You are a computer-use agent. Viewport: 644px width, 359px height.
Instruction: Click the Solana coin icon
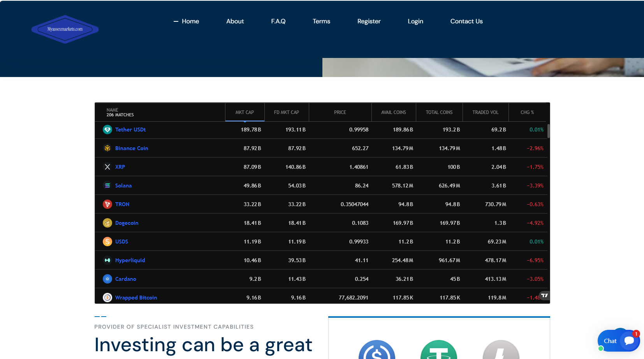point(107,186)
